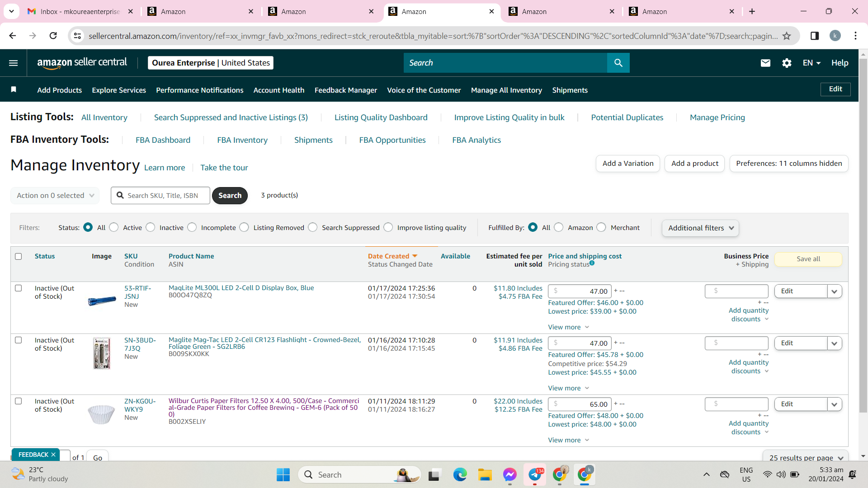Image resolution: width=868 pixels, height=488 pixels.
Task: Click the Add a product button
Action: click(x=695, y=164)
